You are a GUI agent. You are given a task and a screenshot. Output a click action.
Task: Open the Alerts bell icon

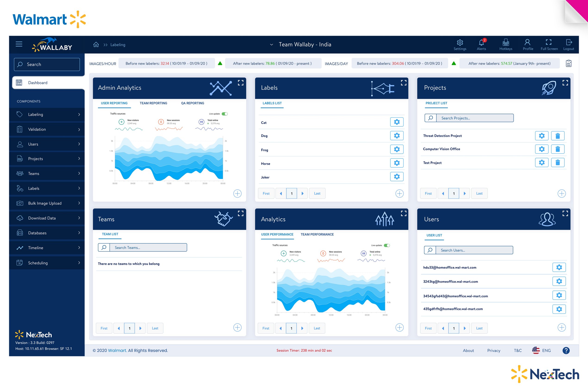481,43
